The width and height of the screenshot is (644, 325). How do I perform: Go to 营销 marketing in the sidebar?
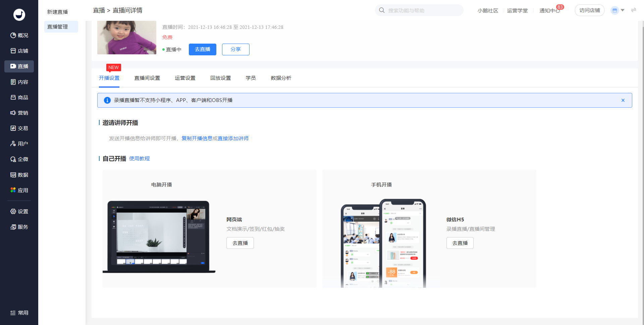point(19,113)
